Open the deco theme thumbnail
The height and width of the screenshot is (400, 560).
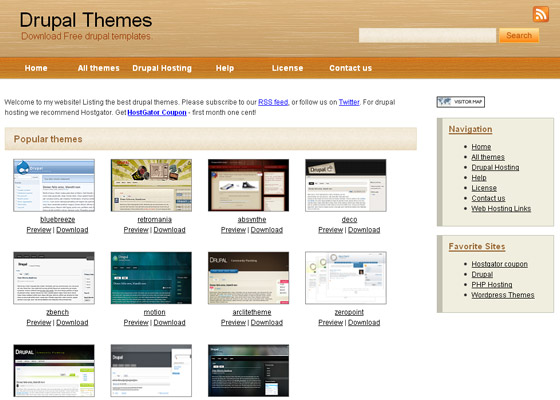(346, 185)
